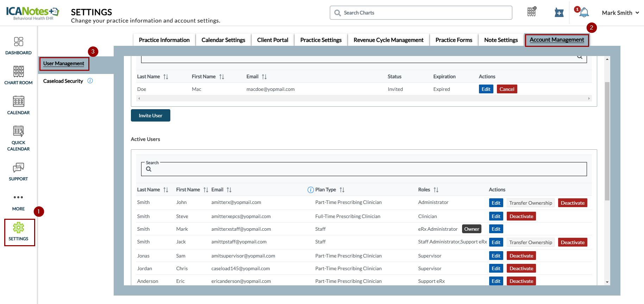Switch to the Practice Information tab
The width and height of the screenshot is (644, 304).
click(164, 40)
